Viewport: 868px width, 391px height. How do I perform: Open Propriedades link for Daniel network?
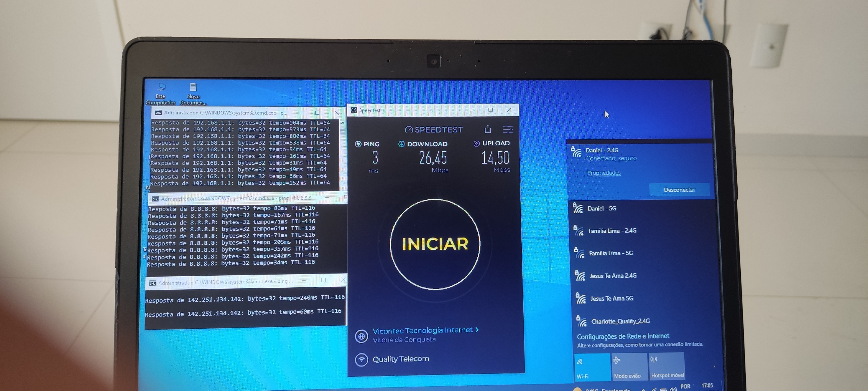(x=604, y=173)
